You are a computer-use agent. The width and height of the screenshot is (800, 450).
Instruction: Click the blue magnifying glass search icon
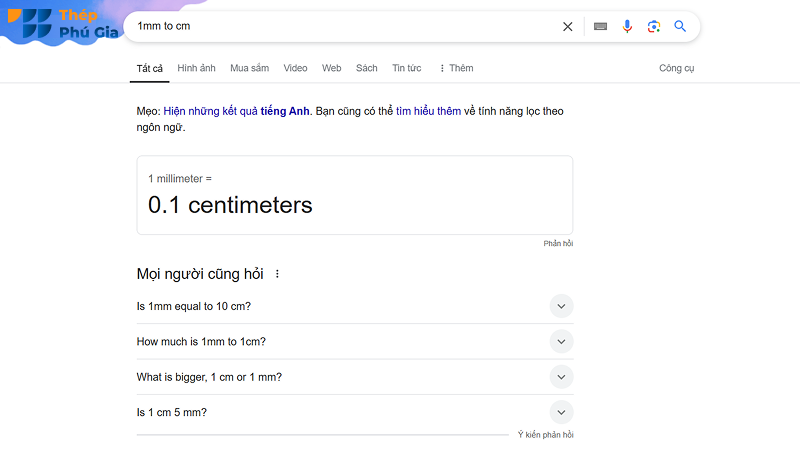[680, 27]
